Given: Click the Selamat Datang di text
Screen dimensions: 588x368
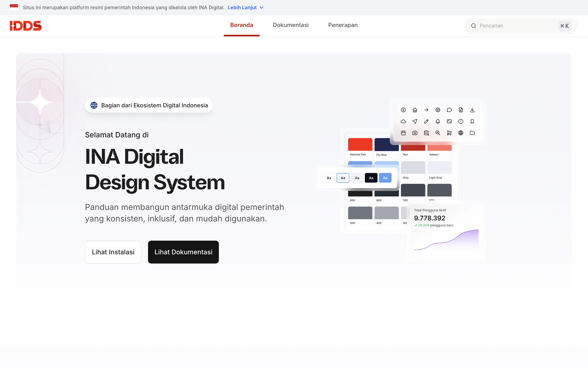Looking at the screenshot, I should [117, 135].
